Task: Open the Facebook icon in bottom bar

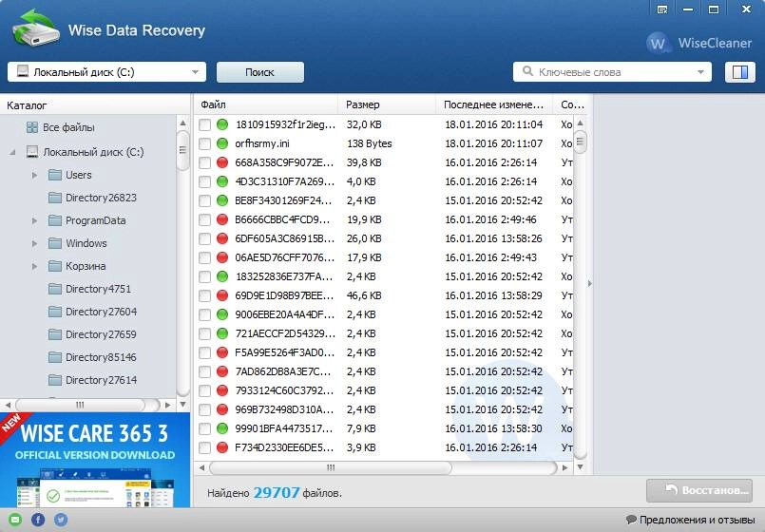Action: point(38,520)
